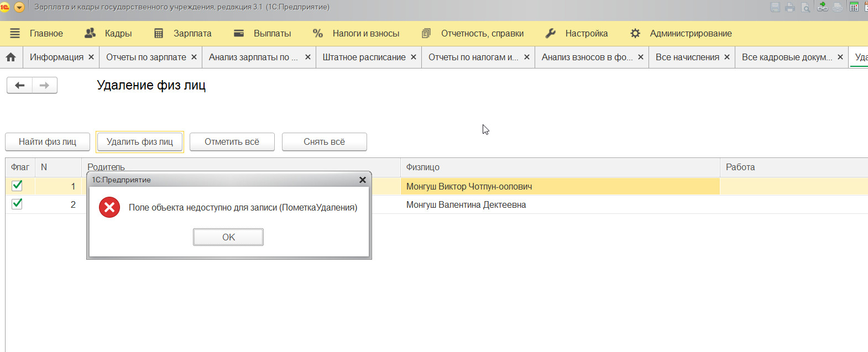
Task: Open the Зарплата section
Action: [x=192, y=33]
